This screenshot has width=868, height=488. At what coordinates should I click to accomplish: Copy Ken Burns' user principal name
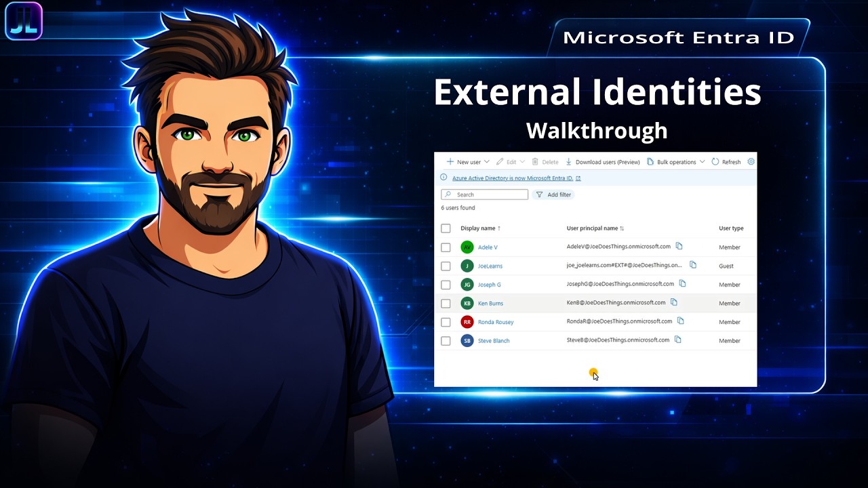[674, 302]
